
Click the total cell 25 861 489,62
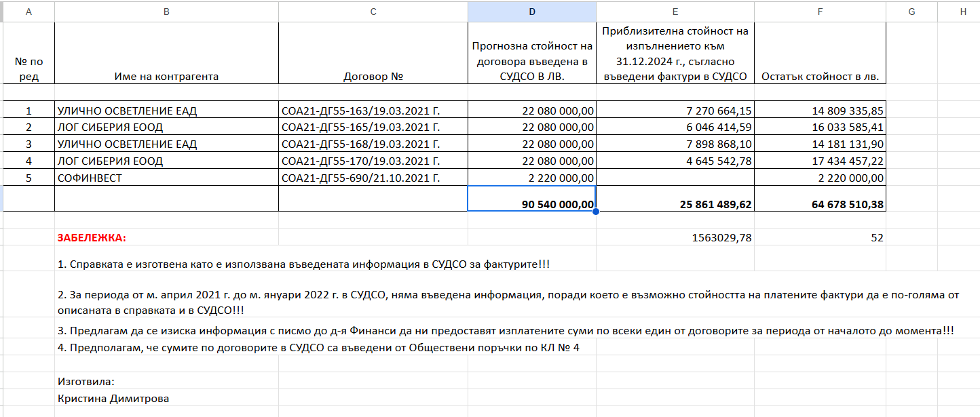(x=675, y=199)
